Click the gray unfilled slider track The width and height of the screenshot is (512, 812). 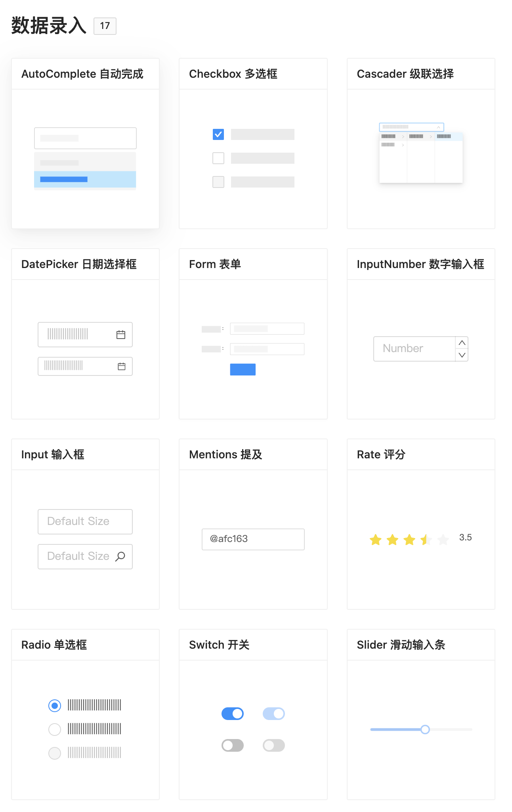click(451, 730)
